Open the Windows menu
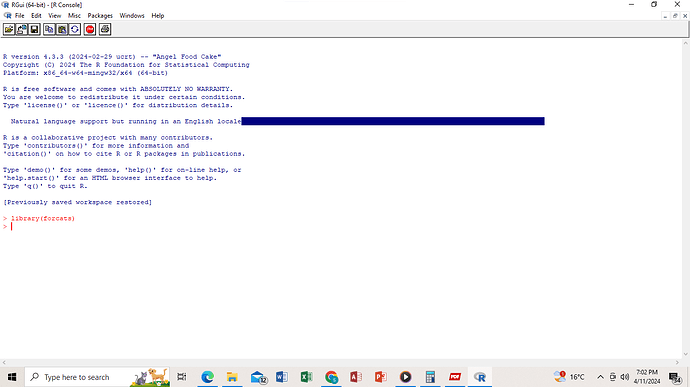Screen dimensions: 690x387 [x=132, y=15]
